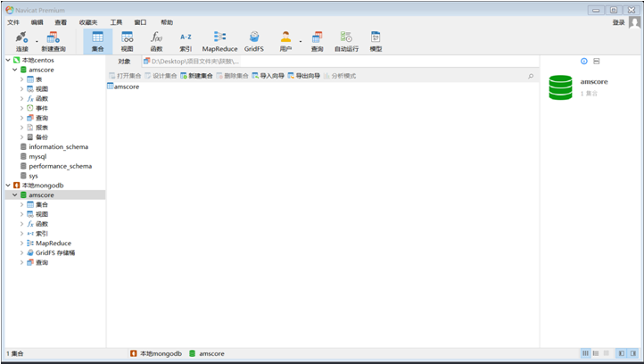Image resolution: width=644 pixels, height=364 pixels.
Task: Open the Automation toolbar button
Action: pyautogui.click(x=346, y=42)
